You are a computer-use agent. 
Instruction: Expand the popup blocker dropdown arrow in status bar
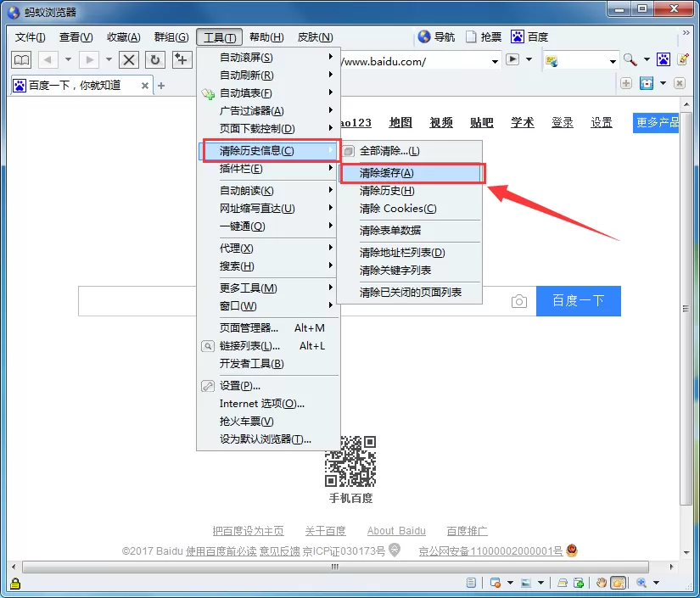(x=510, y=583)
